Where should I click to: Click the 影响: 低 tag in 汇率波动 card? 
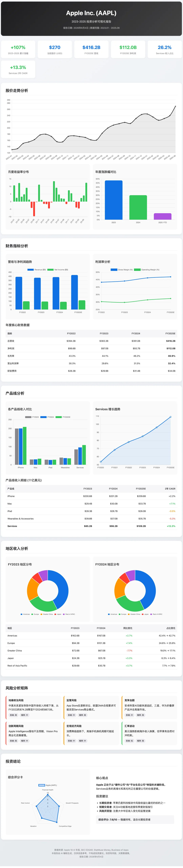pos(129,741)
